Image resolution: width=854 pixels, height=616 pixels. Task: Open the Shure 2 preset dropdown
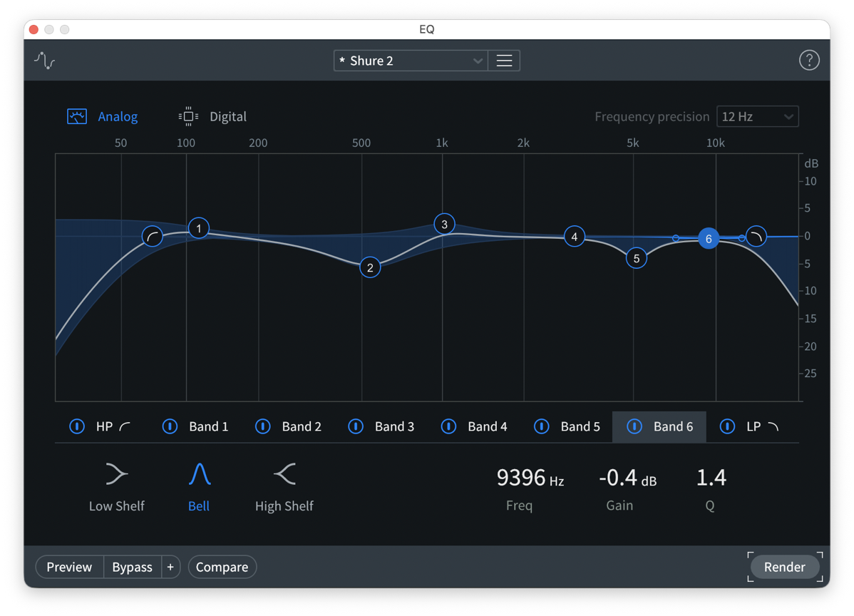(x=410, y=60)
